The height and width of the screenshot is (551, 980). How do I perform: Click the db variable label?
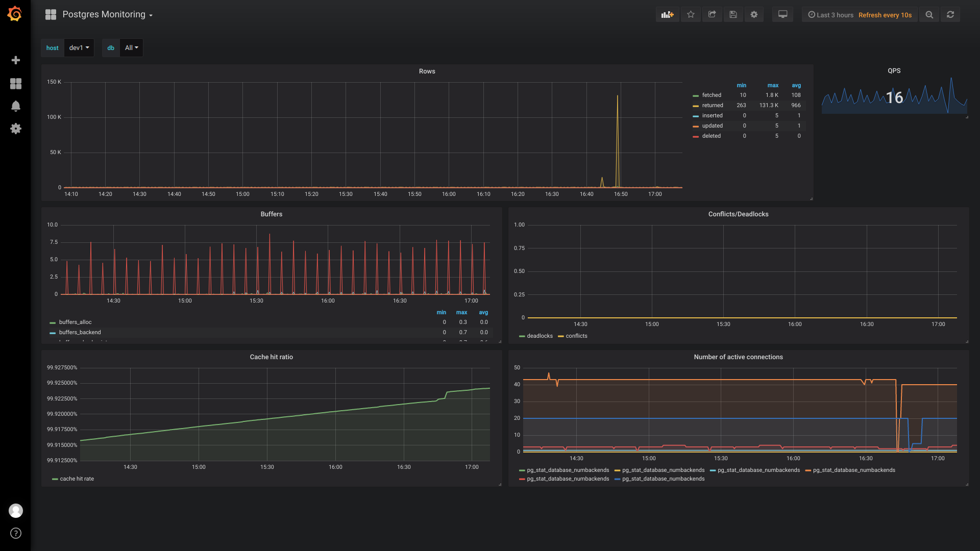point(111,47)
